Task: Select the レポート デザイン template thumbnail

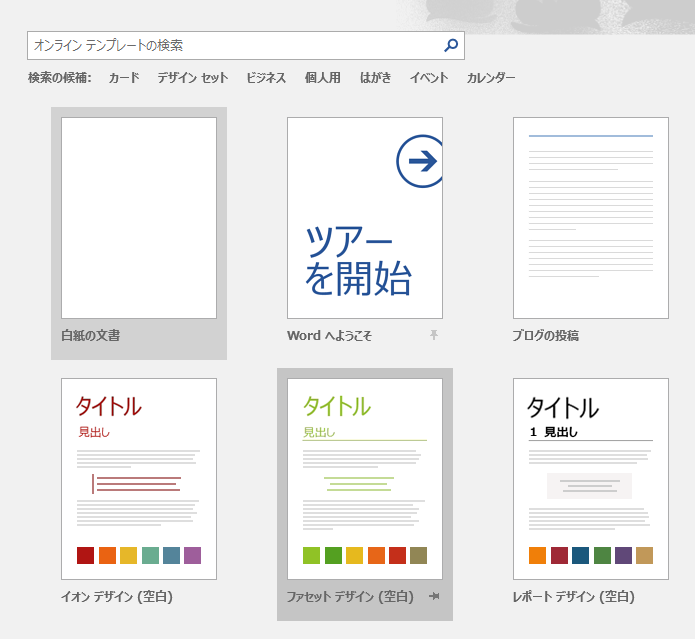Action: 591,479
